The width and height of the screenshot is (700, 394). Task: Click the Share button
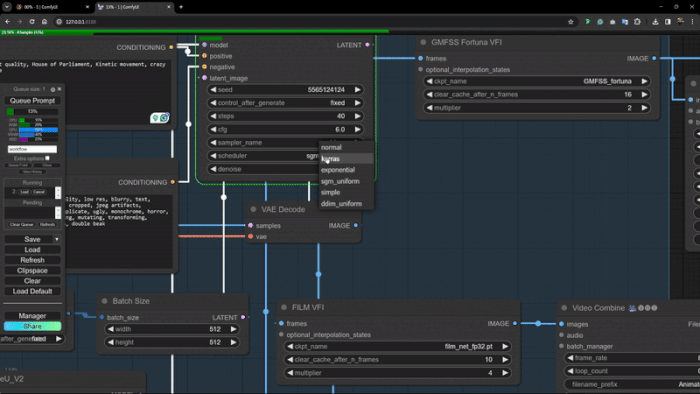32,327
